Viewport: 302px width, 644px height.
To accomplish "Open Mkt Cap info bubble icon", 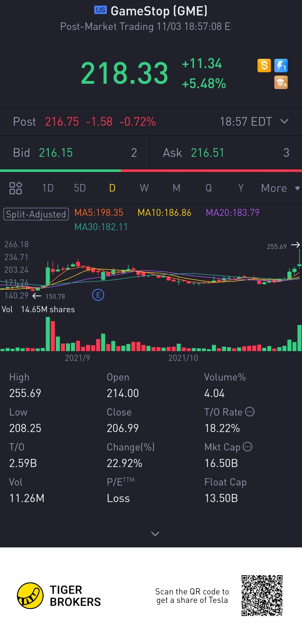I will (247, 447).
